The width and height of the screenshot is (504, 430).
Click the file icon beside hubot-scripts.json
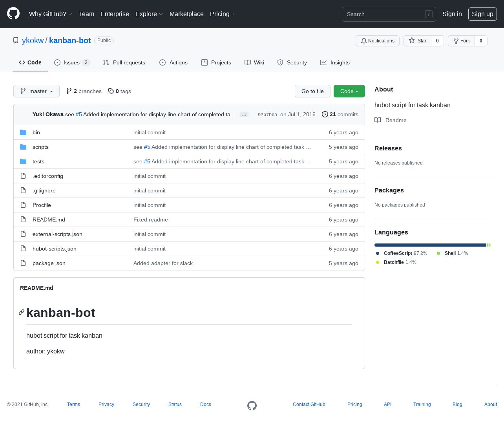[x=23, y=249]
